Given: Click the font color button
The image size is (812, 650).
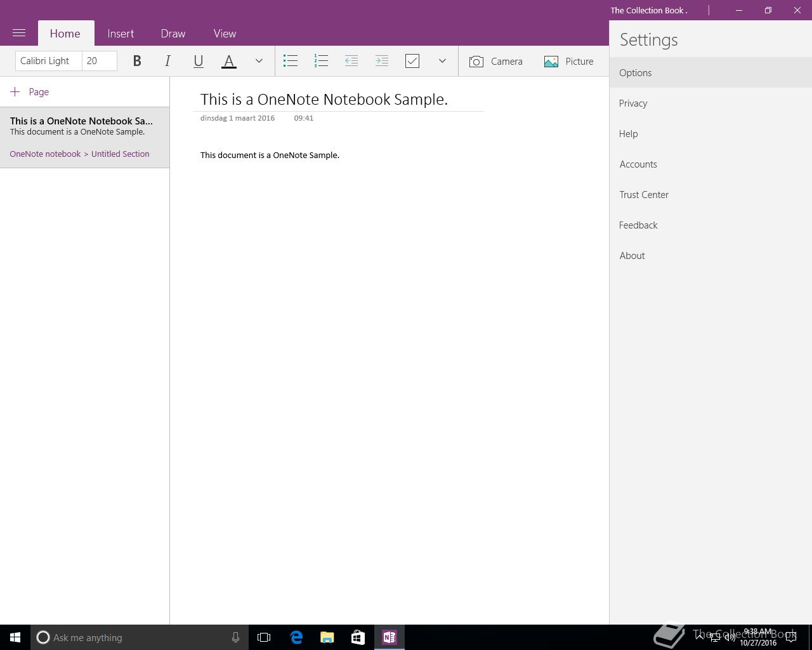Looking at the screenshot, I should (x=229, y=61).
